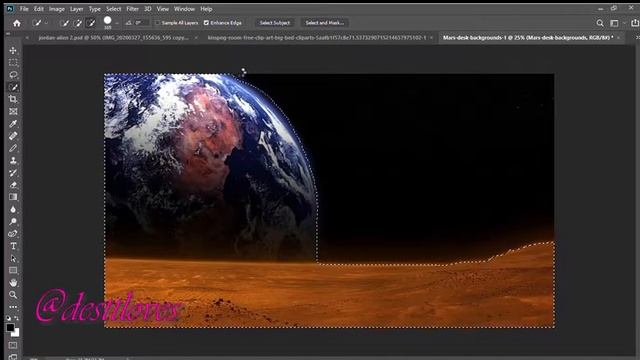This screenshot has width=640, height=360.
Task: Reset to default foreground and background colors
Action: coord(9,318)
